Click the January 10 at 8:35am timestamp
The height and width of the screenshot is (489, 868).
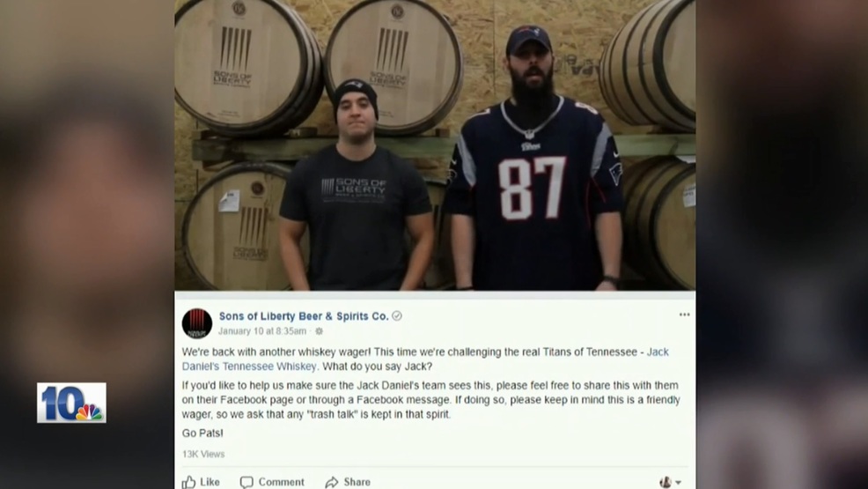(261, 331)
